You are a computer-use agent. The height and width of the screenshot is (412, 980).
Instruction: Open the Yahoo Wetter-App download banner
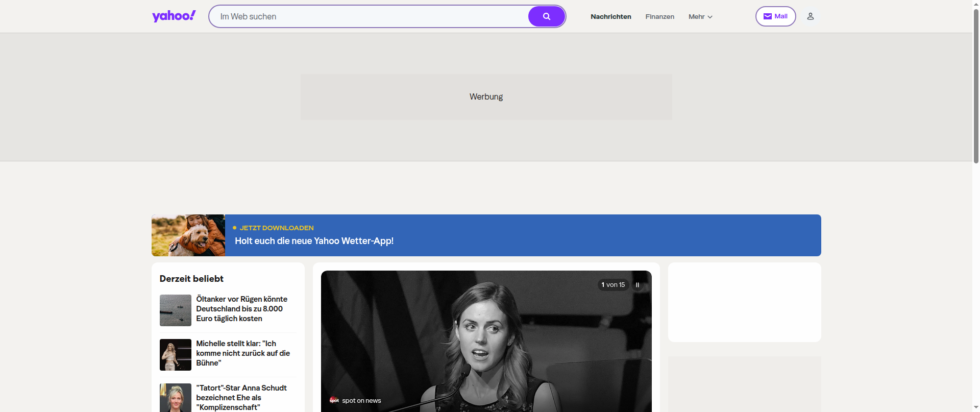486,235
